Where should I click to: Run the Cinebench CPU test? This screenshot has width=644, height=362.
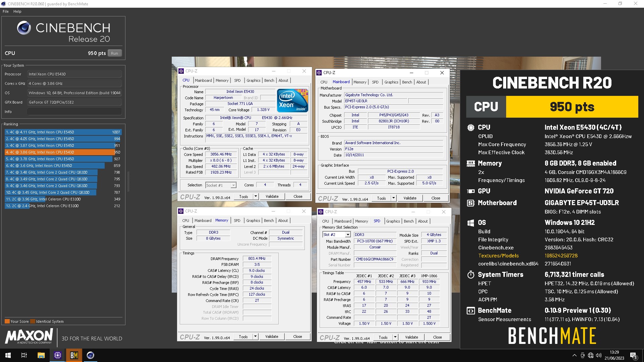point(114,53)
